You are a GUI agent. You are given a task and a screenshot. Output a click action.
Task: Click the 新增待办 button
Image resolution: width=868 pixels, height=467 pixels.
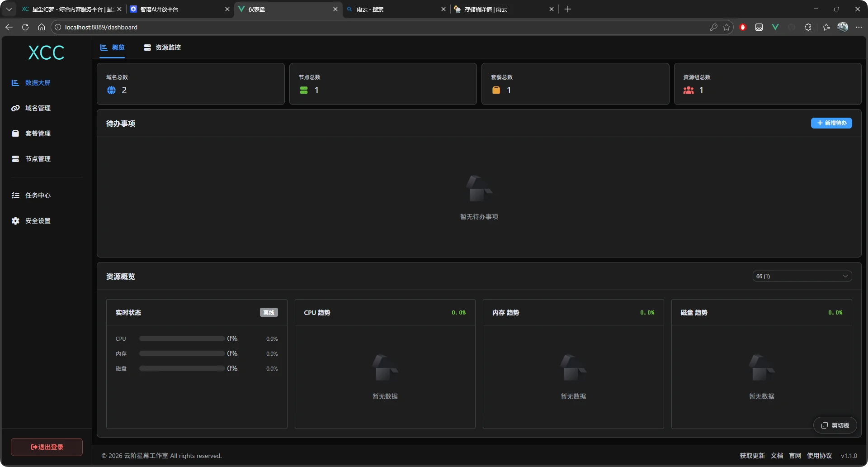(x=831, y=123)
